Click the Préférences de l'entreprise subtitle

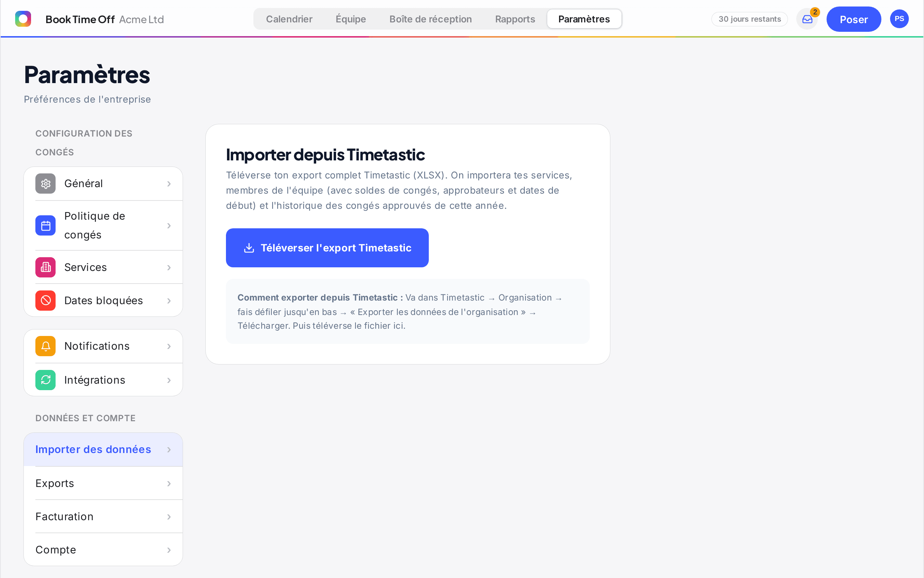tap(87, 99)
